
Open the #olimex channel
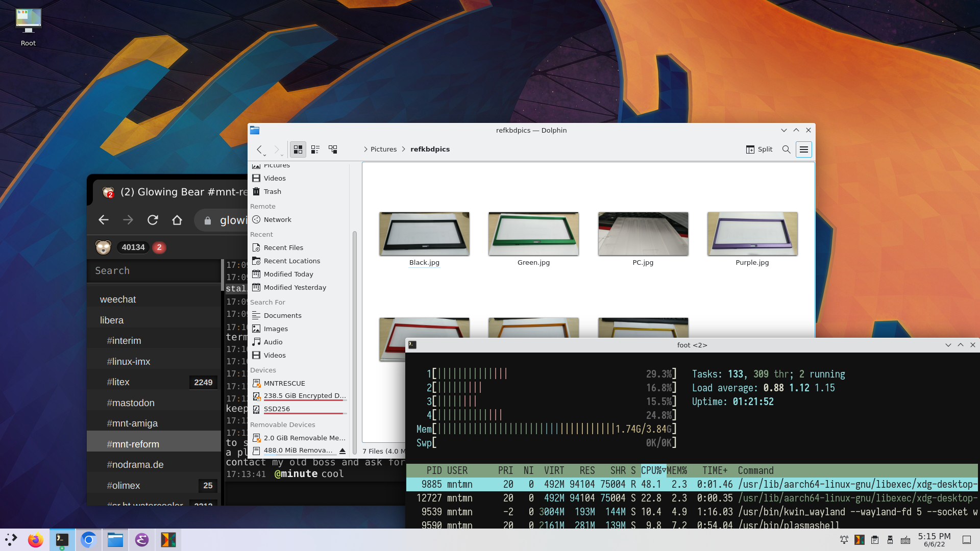(154, 486)
